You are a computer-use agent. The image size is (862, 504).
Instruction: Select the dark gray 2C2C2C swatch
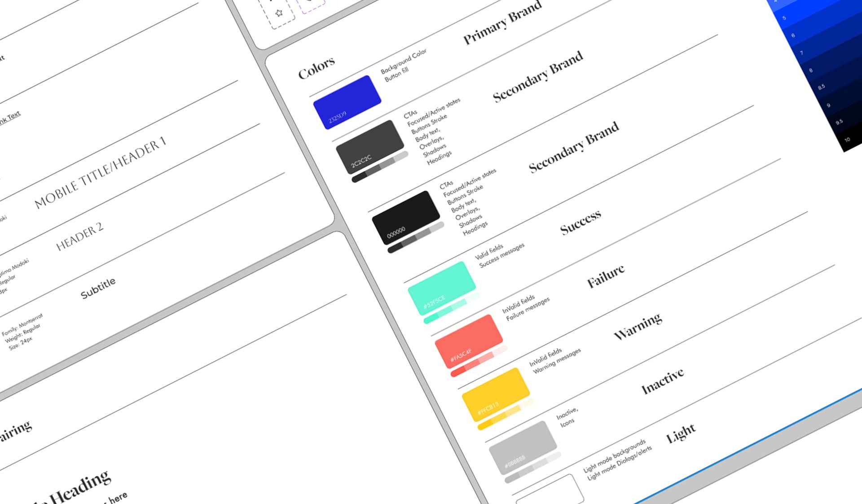click(x=370, y=147)
